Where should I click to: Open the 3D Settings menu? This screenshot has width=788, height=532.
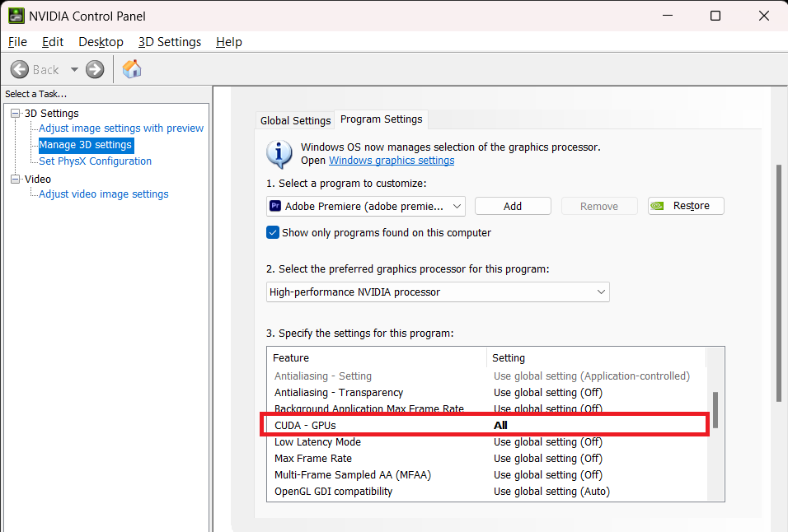(x=170, y=42)
